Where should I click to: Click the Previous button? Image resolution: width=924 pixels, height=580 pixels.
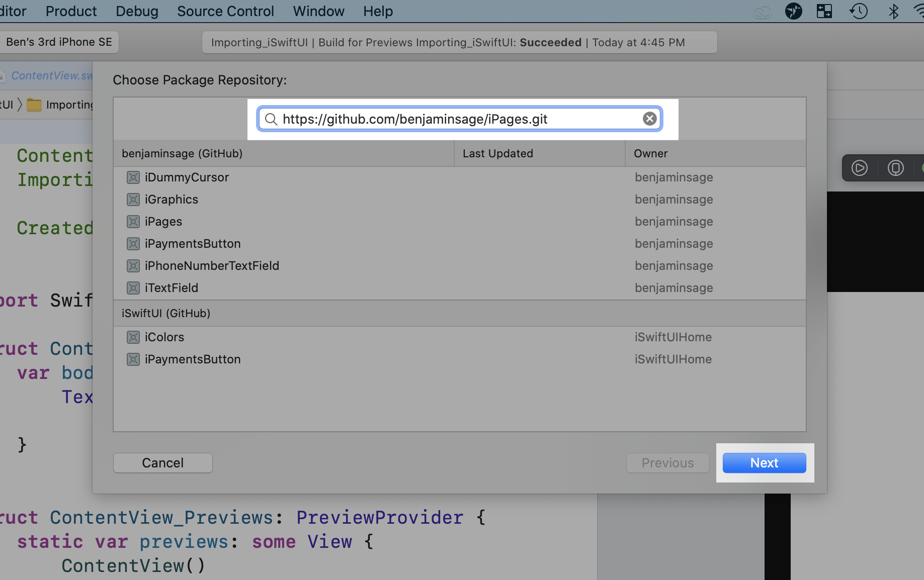point(667,463)
